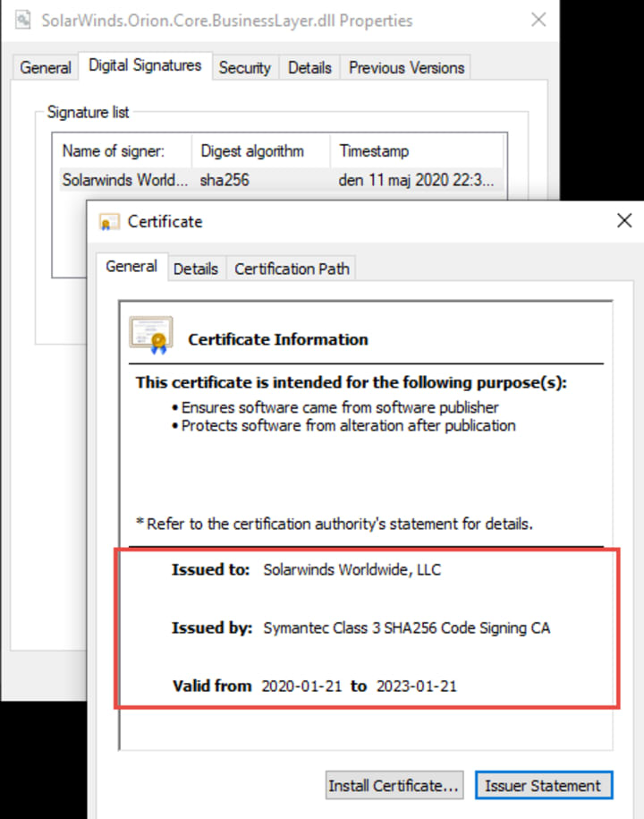Click the Certificate Information heading
The width and height of the screenshot is (644, 819).
[278, 339]
